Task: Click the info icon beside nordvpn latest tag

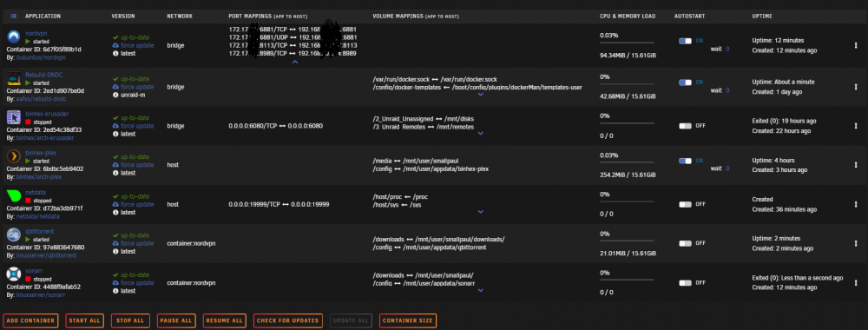Action: tap(115, 54)
